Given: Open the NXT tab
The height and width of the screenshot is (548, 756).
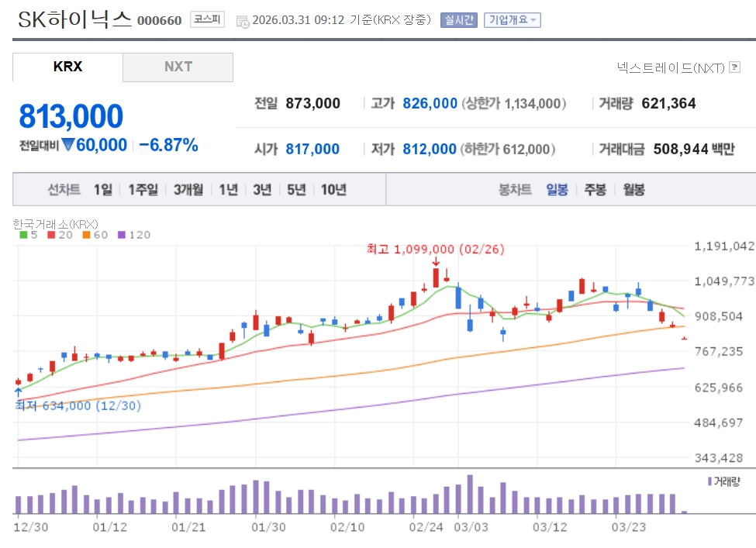Looking at the screenshot, I should [x=178, y=67].
